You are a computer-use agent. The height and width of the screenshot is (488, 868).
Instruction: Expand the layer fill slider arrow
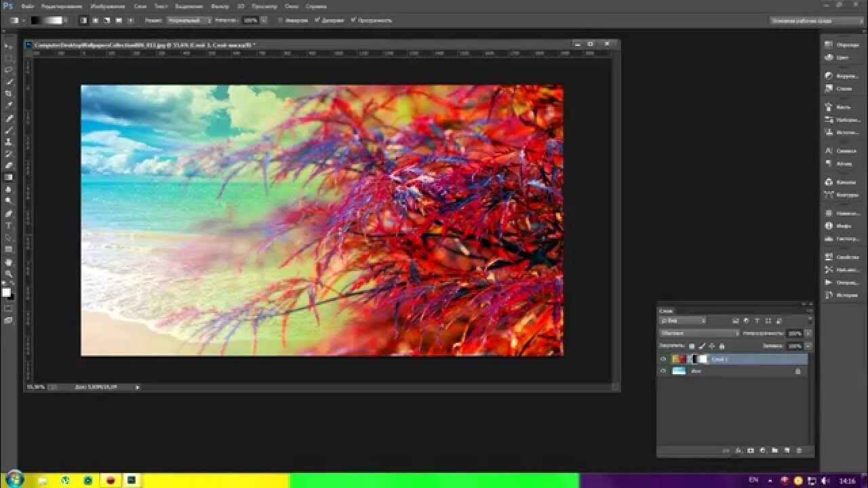tap(807, 346)
